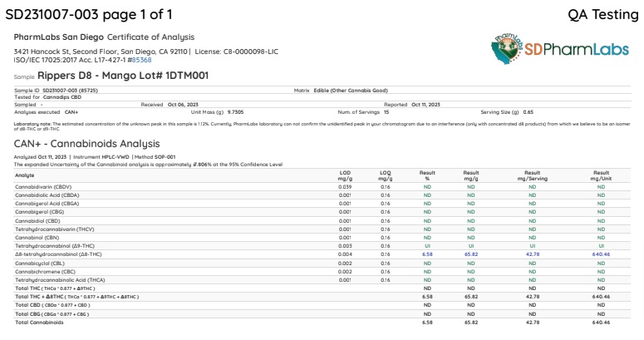
Task: Click the 'License: C8-0000098-LIC' text
Action: (x=237, y=52)
